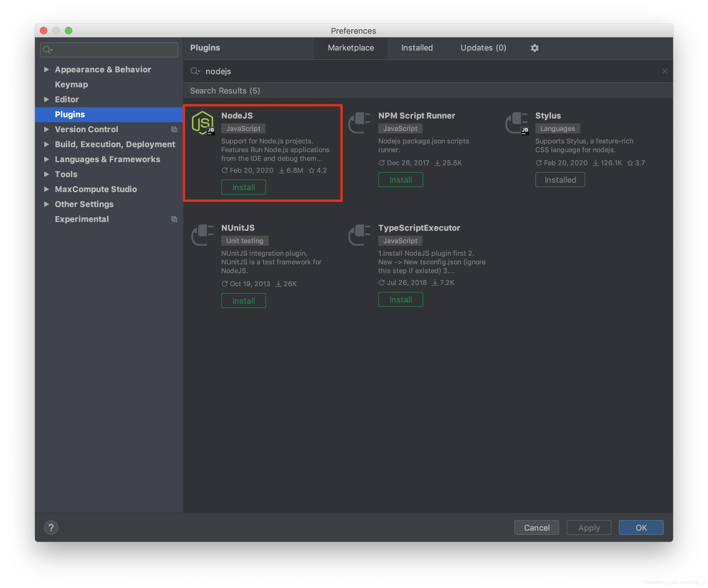Open the NodeJS plugin title
Image resolution: width=708 pixels, height=588 pixels.
[x=237, y=116]
